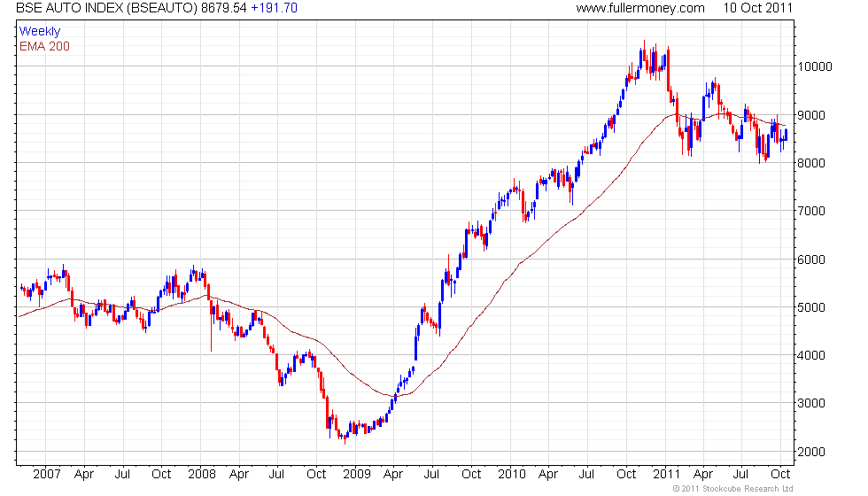Click the 4000 price axis label

point(811,355)
